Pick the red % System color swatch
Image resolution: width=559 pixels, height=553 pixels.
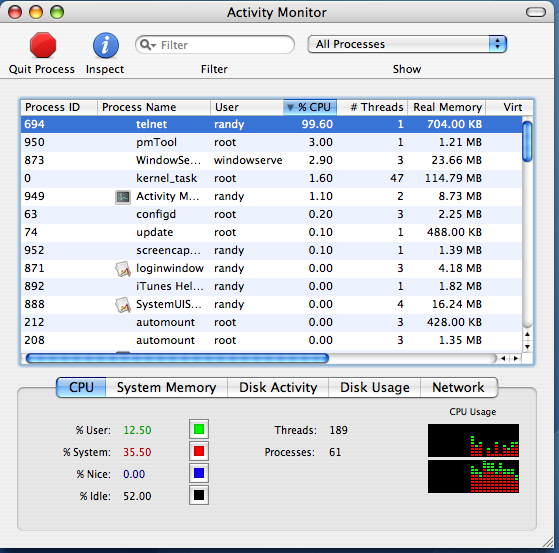point(199,451)
